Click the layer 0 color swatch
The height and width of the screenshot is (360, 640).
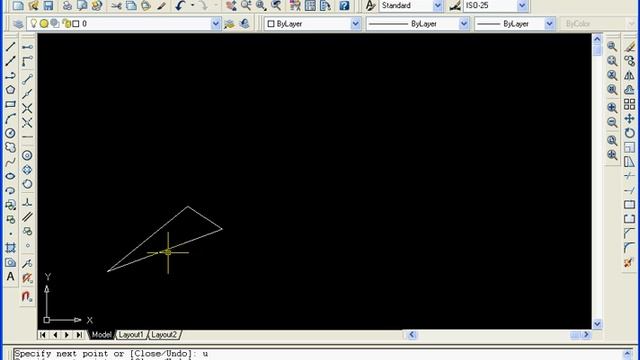76,24
